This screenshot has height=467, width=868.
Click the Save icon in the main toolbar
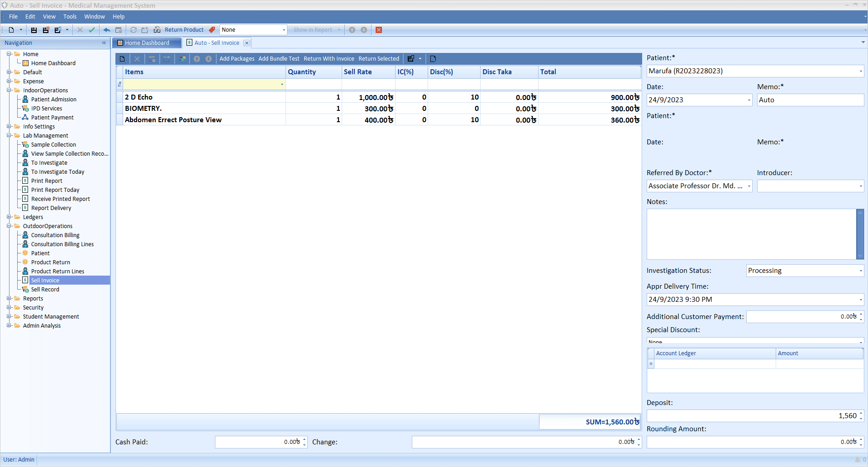click(x=33, y=30)
